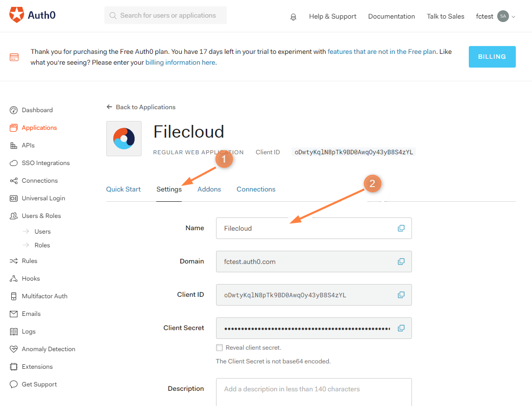Open the Roles entry under Users & Roles
Image resolution: width=532 pixels, height=406 pixels.
(x=44, y=245)
